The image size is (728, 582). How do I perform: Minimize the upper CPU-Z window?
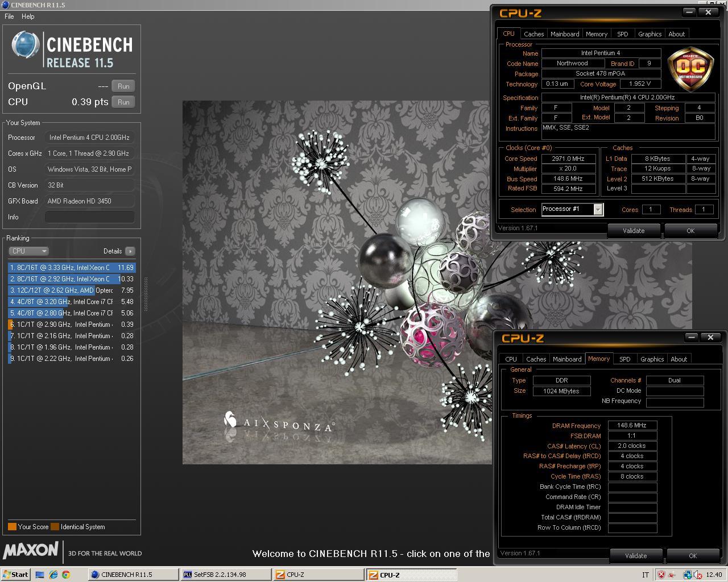pos(689,12)
